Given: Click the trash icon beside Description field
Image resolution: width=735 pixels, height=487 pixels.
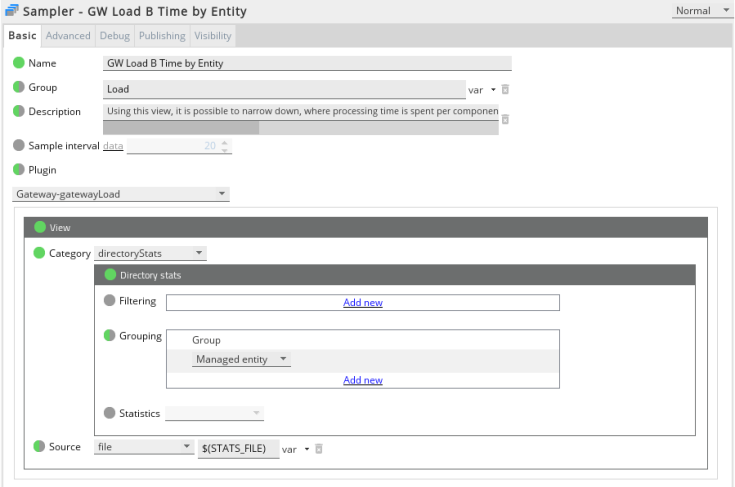Looking at the screenshot, I should click(x=505, y=120).
